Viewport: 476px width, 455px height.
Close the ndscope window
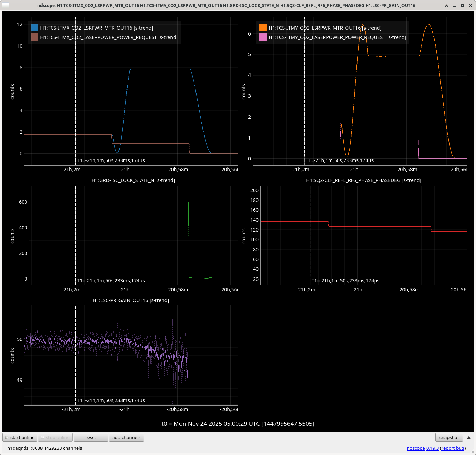[x=470, y=6]
